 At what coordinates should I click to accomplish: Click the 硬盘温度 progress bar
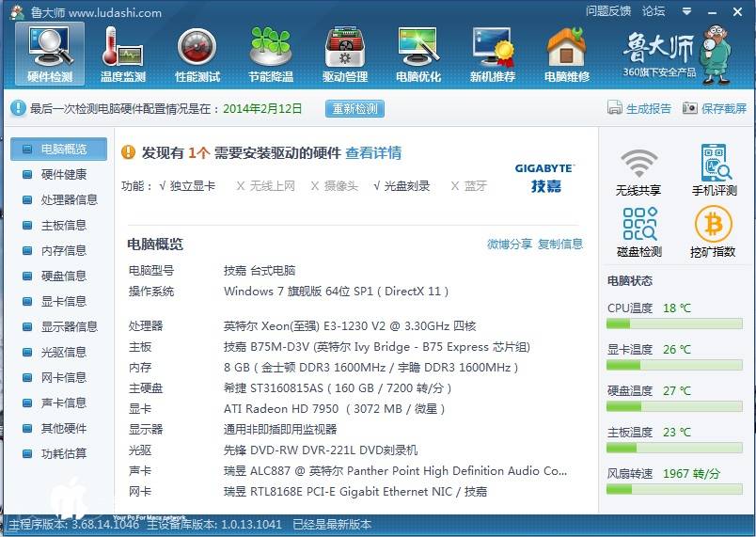[x=674, y=407]
